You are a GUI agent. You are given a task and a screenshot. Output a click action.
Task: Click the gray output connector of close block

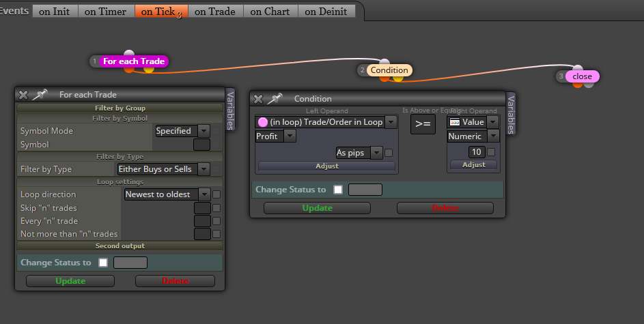(589, 85)
